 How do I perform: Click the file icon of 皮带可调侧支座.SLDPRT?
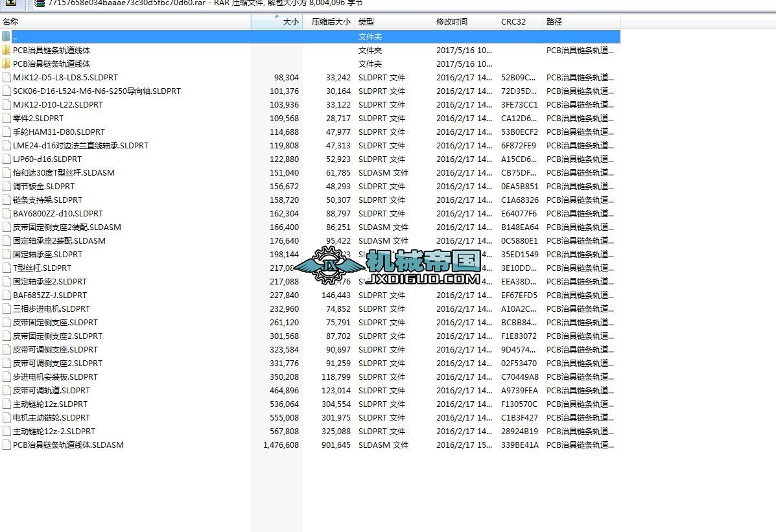pos(6,349)
